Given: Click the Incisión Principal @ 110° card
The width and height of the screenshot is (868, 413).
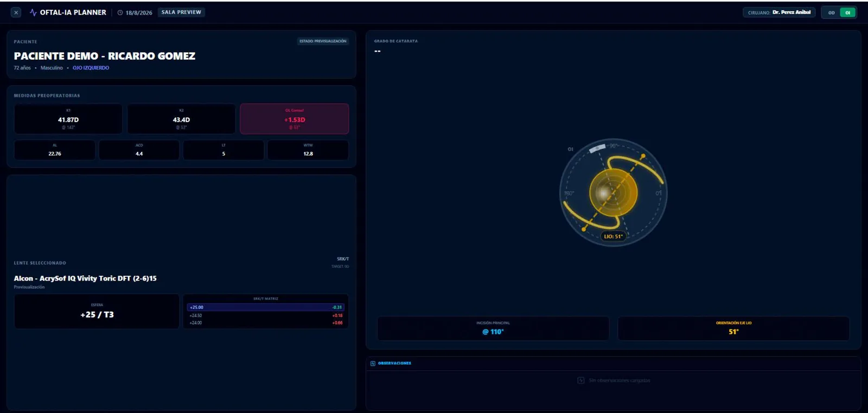Looking at the screenshot, I should tap(493, 328).
